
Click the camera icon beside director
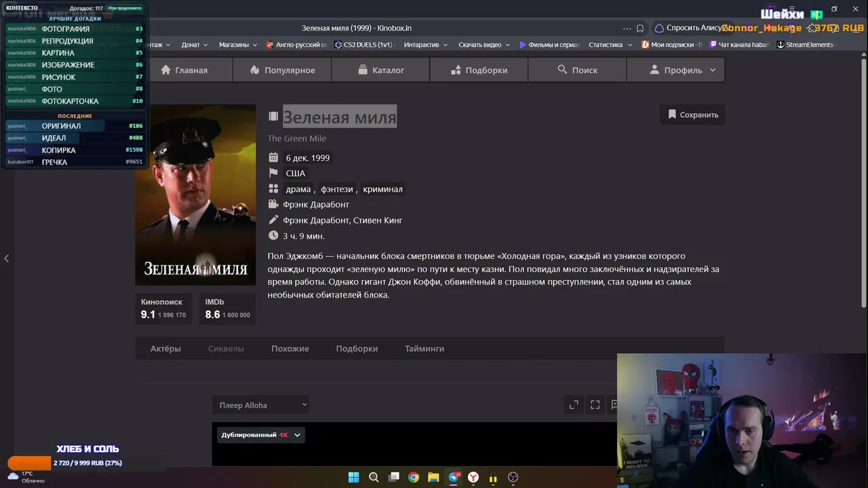pos(273,204)
